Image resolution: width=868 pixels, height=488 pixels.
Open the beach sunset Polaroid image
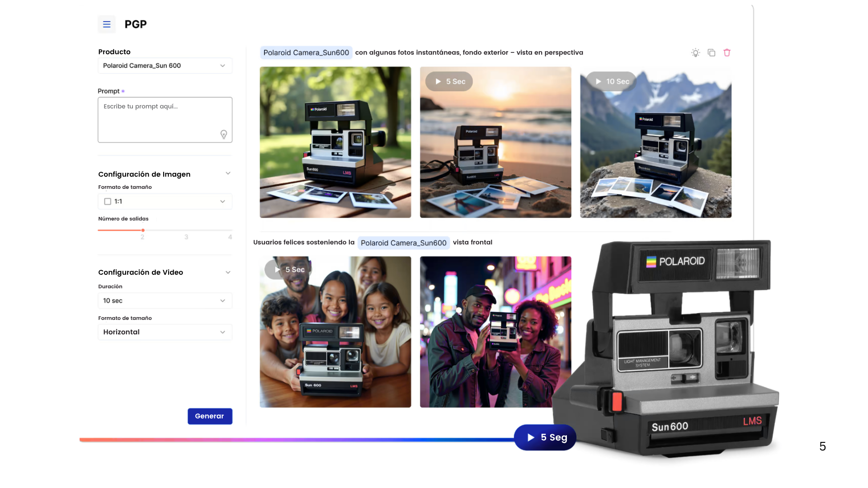coord(495,142)
